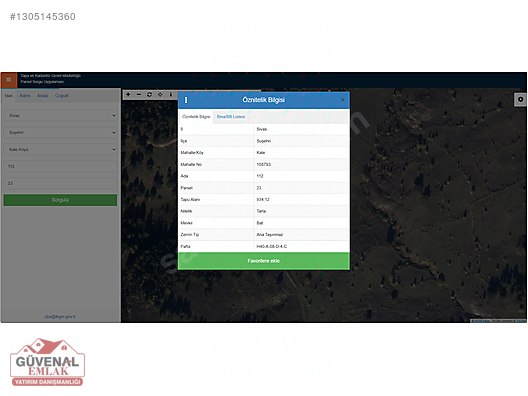Open the orange hamburger menu
This screenshot has height=396, width=528.
9,80
